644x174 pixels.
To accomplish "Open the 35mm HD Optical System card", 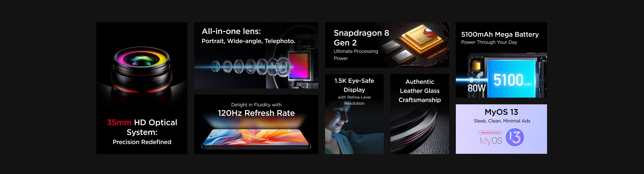I will pyautogui.click(x=142, y=88).
